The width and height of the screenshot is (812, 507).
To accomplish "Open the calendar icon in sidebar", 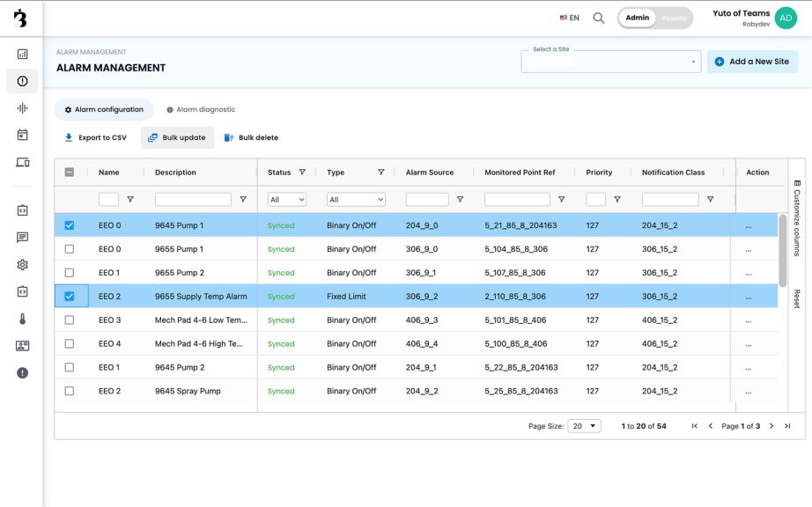I will click(22, 135).
